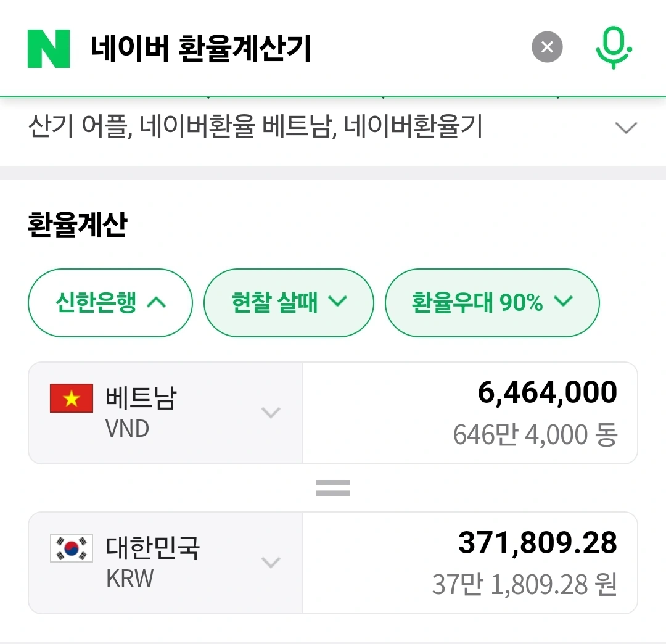Select the 베트남 VND currency label
Screen dimensions: 666x644
tap(141, 411)
